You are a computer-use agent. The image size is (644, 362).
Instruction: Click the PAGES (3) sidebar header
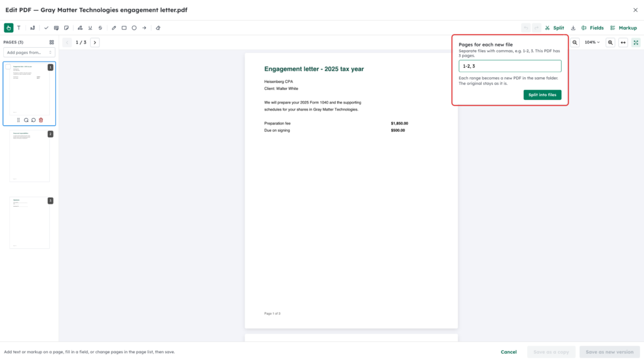click(x=13, y=42)
